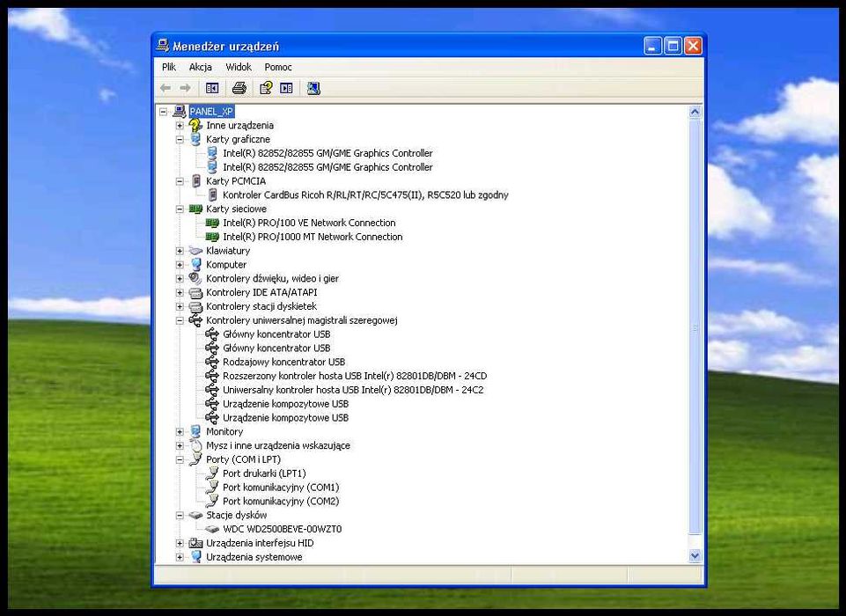
Task: Click the Karty PCMCIA category icon
Action: tap(195, 181)
